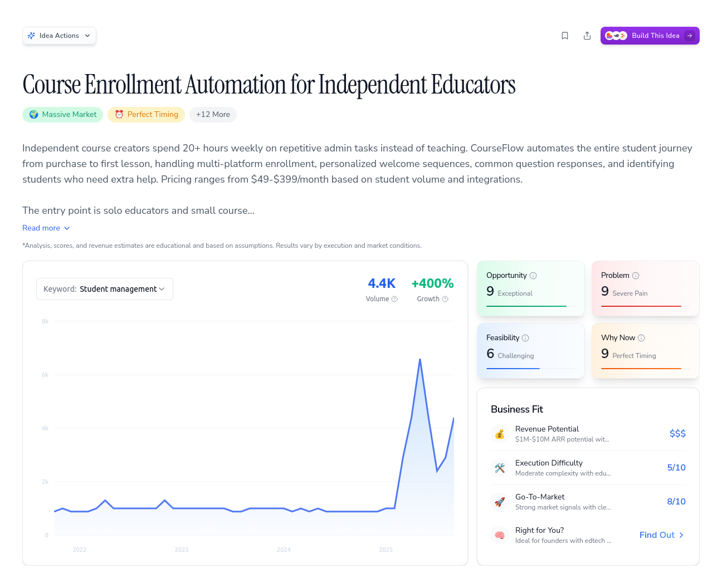
Task: Click the Build This Idea button
Action: tap(650, 35)
